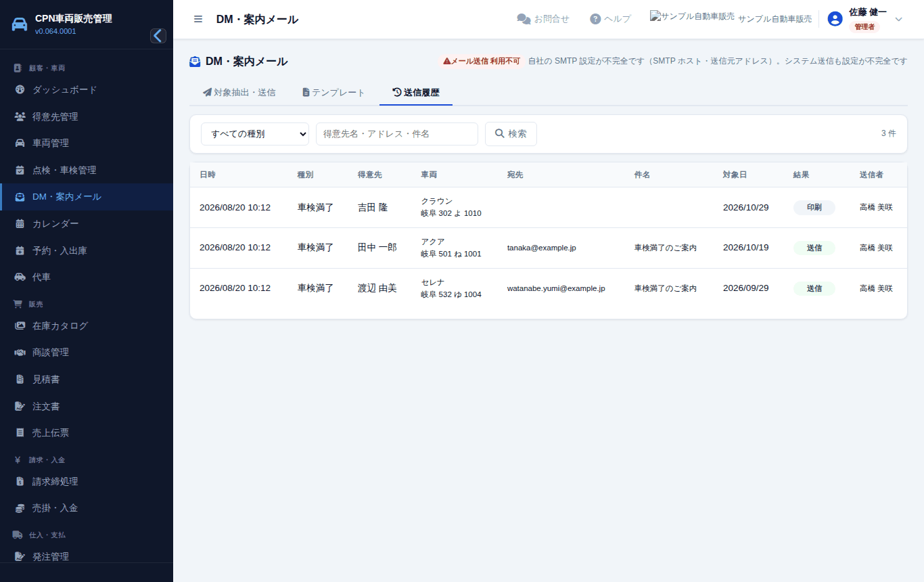The image size is (924, 582).
Task: Collapse sidebar with the chevron arrow
Action: point(158,36)
